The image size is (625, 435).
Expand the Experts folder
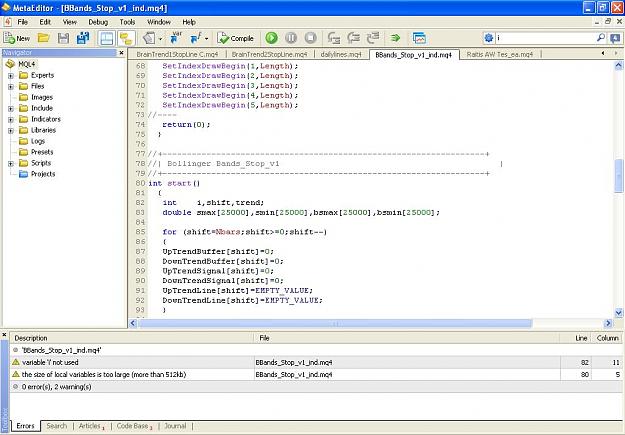[11, 75]
